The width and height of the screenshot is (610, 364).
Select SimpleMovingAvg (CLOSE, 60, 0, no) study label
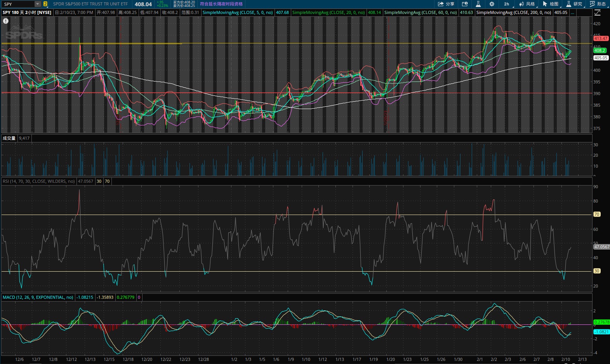[x=421, y=12]
